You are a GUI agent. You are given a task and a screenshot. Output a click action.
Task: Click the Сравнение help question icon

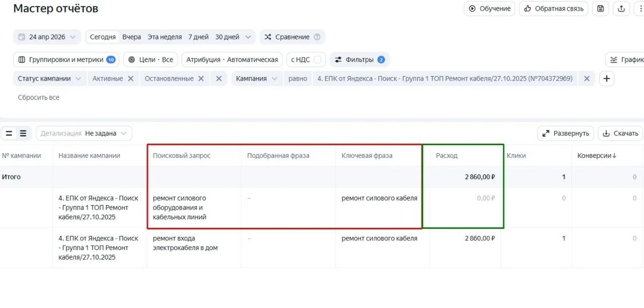point(317,37)
